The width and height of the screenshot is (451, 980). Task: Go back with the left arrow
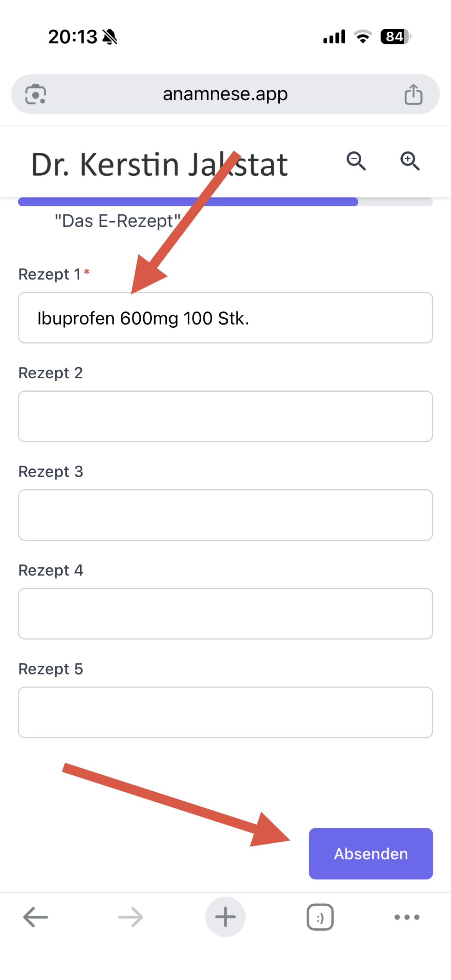tap(36, 917)
